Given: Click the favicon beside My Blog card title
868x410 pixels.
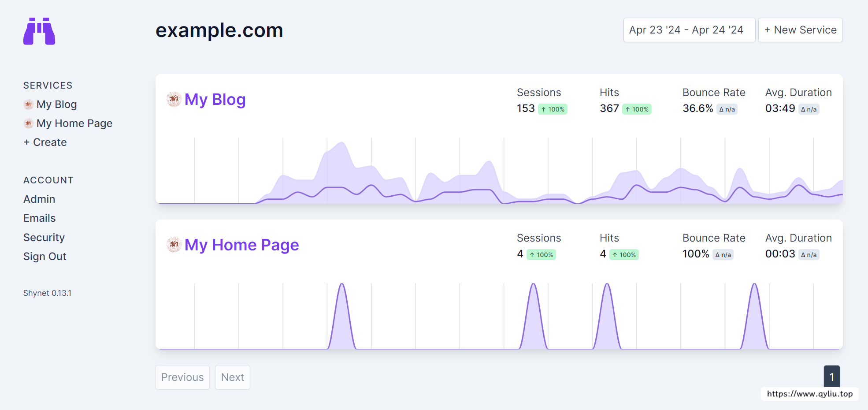Looking at the screenshot, I should point(174,99).
